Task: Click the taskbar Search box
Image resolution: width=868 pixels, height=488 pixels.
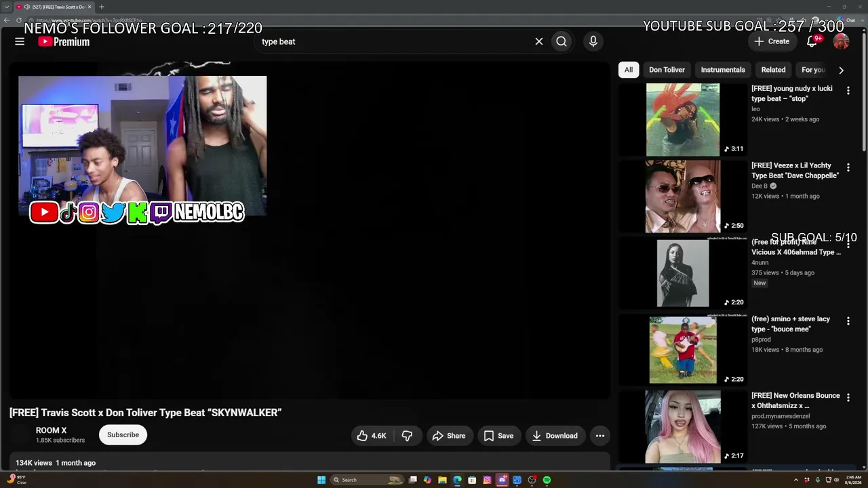Action: 367,480
